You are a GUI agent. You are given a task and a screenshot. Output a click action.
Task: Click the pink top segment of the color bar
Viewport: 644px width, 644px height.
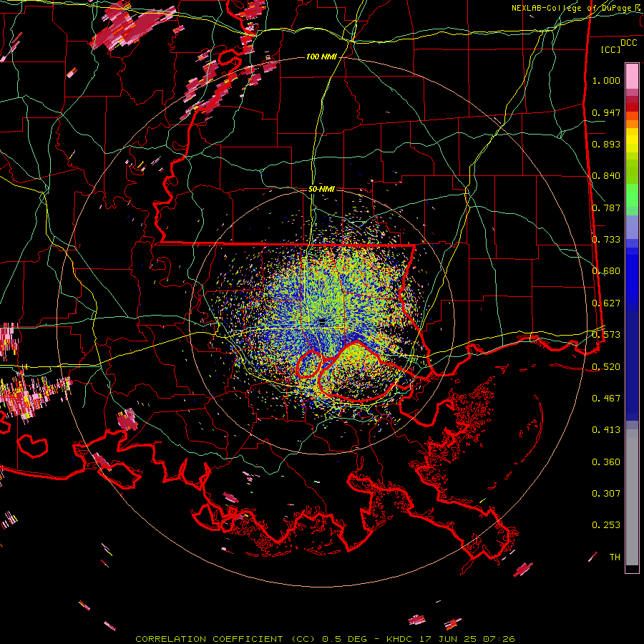click(x=632, y=76)
